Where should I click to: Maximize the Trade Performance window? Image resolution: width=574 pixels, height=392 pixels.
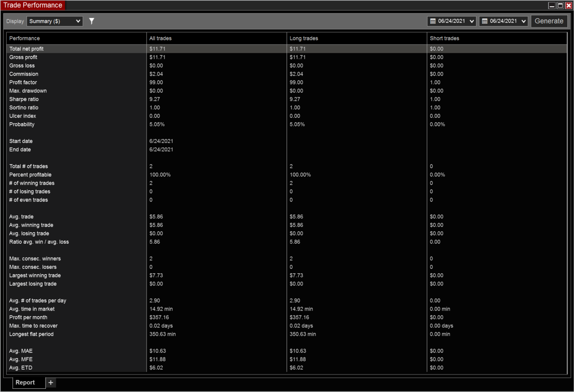560,5
